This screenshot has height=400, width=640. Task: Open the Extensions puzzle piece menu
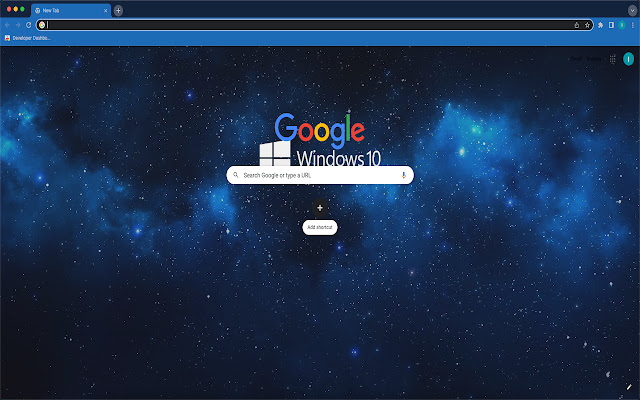(x=600, y=25)
